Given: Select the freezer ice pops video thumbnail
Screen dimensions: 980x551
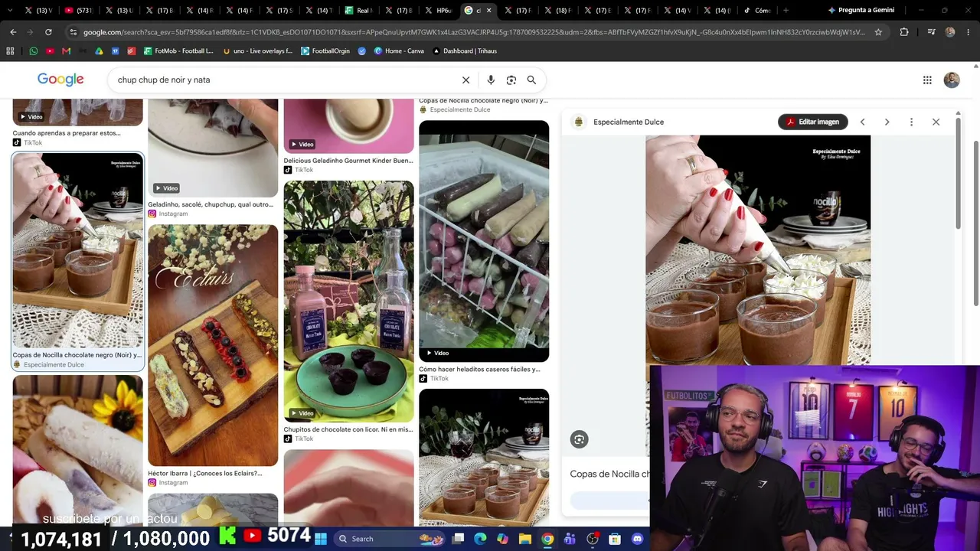Looking at the screenshot, I should pos(484,241).
